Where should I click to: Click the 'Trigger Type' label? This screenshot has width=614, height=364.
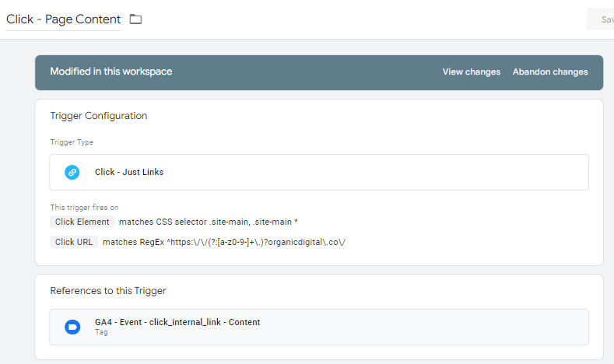tap(72, 142)
